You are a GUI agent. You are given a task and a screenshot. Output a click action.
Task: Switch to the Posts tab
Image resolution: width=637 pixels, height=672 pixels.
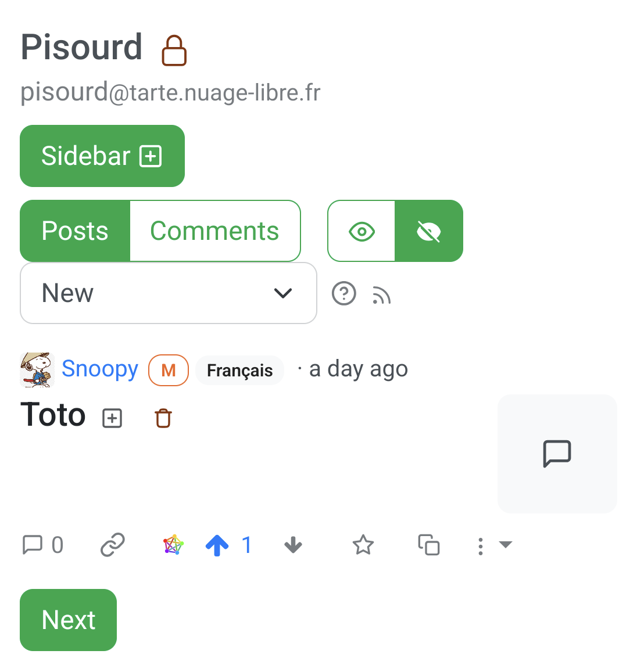(x=75, y=231)
